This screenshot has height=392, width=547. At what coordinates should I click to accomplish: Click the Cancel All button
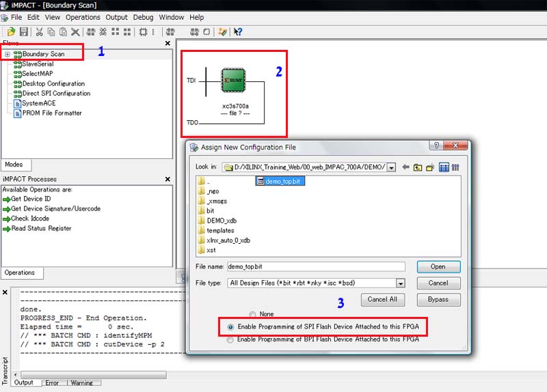click(x=383, y=300)
